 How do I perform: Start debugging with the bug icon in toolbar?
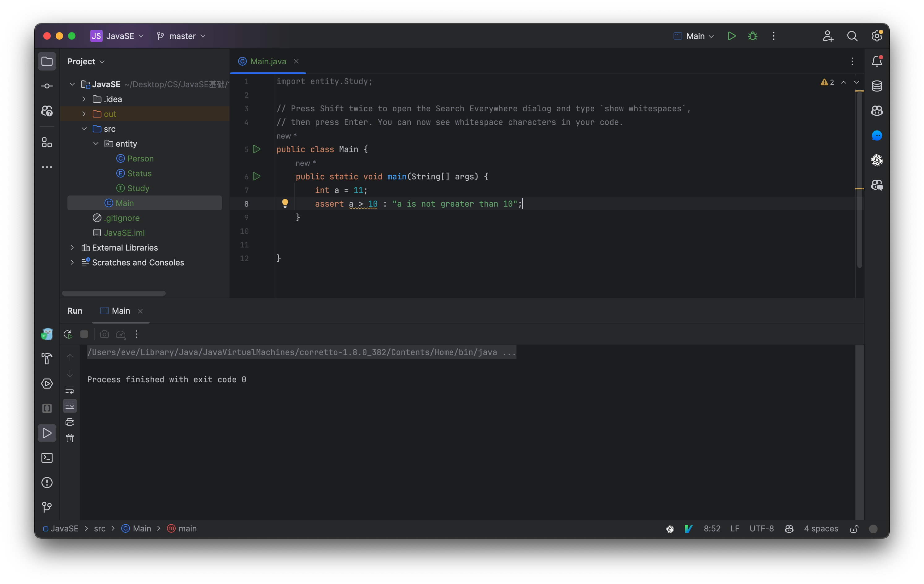pos(752,36)
